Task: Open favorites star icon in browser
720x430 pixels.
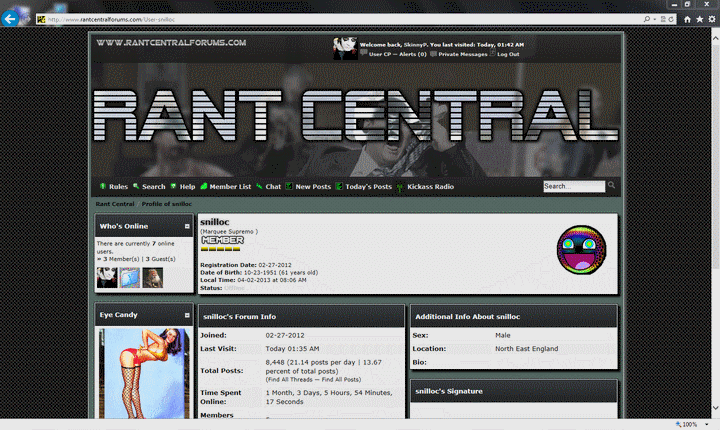Action: point(699,19)
